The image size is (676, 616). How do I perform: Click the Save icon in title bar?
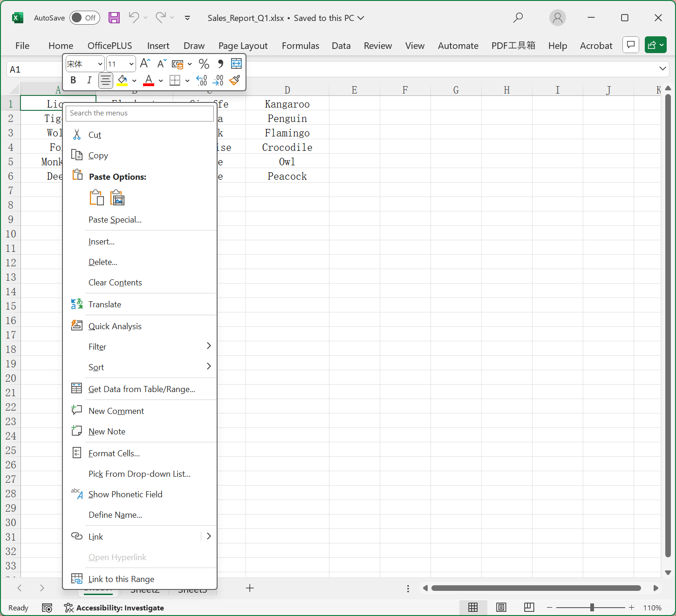[x=114, y=18]
